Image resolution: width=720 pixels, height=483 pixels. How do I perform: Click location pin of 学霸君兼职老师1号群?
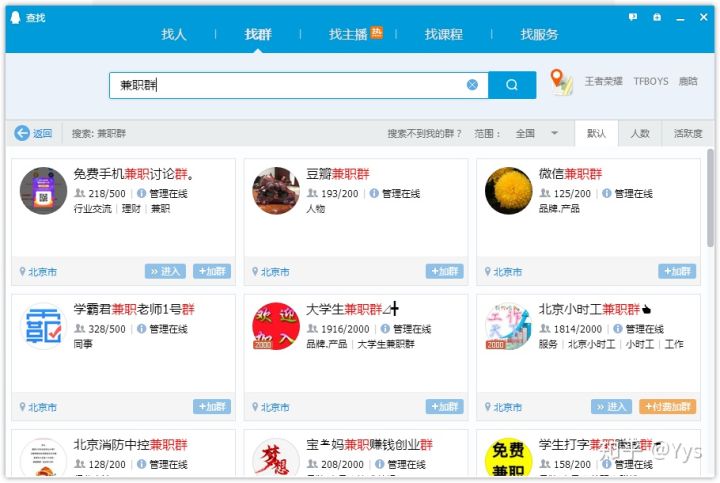coord(22,407)
